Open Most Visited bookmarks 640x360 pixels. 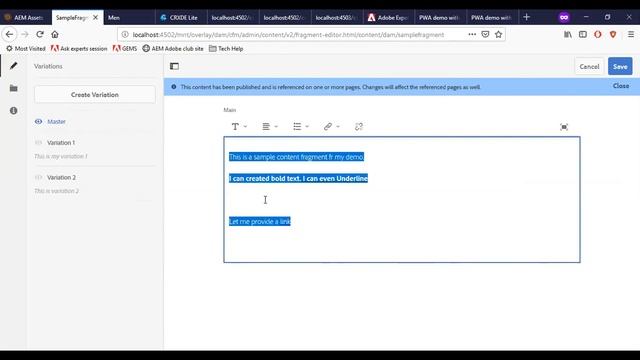pos(26,49)
